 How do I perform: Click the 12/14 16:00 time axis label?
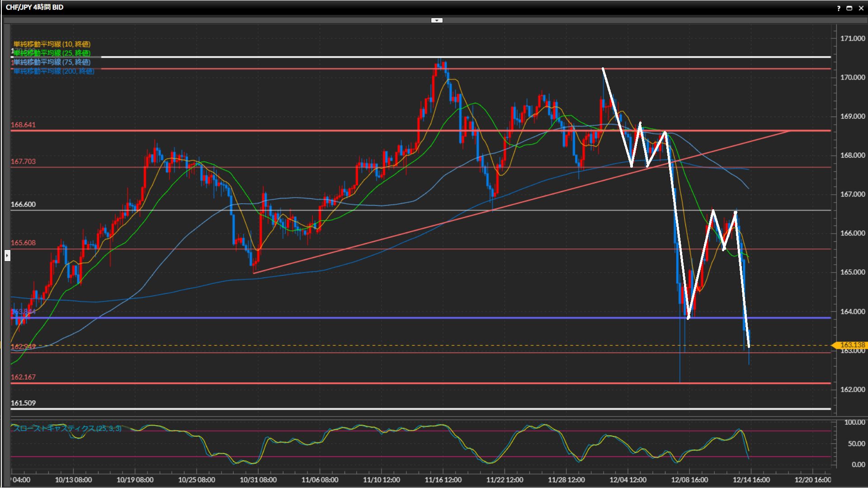pos(751,480)
